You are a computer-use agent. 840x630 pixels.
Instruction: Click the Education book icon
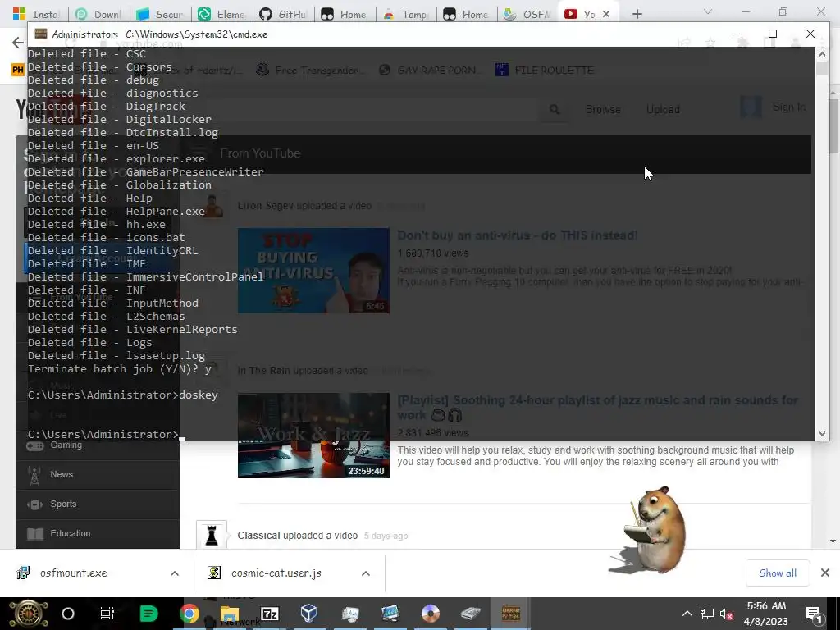click(34, 533)
